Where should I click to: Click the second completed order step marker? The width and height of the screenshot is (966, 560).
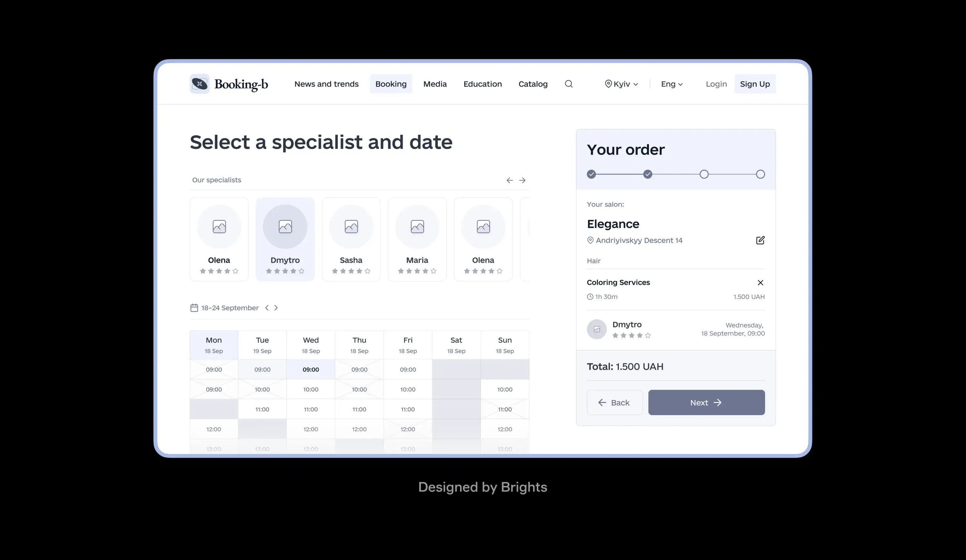click(x=648, y=174)
